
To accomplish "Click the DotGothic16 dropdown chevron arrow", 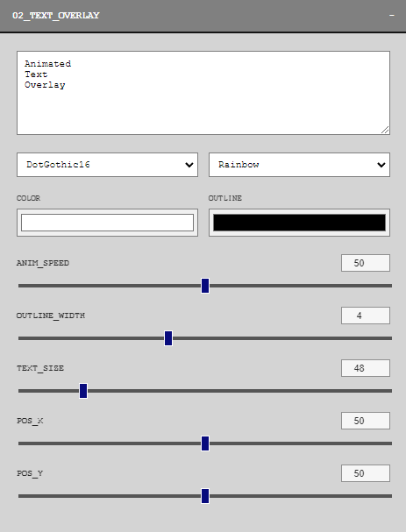I will click(x=189, y=165).
